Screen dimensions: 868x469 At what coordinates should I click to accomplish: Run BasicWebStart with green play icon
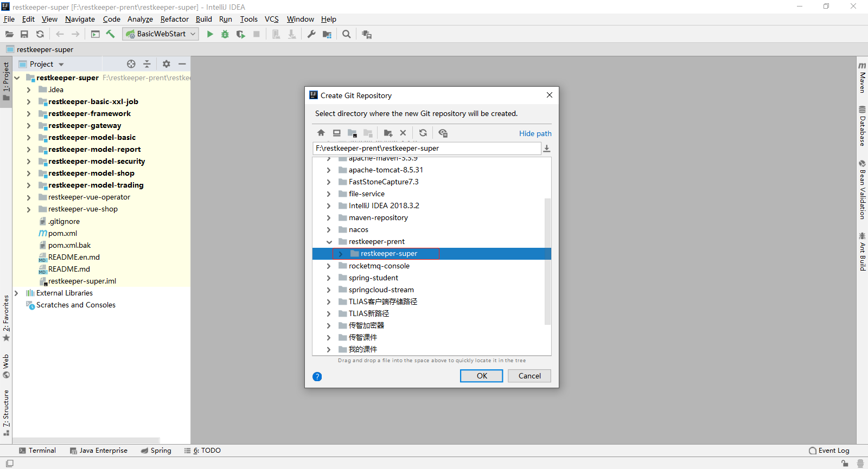(210, 34)
